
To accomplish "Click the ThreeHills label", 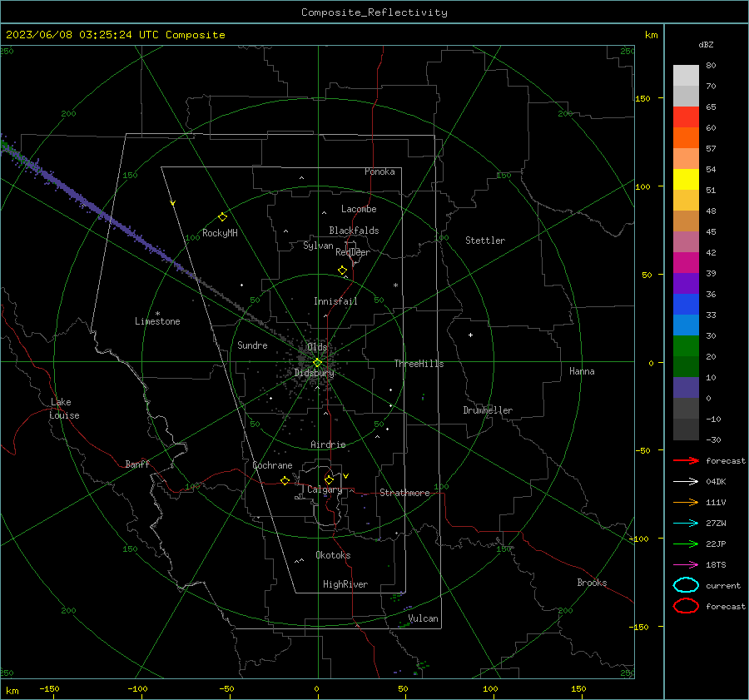I will coord(419,364).
